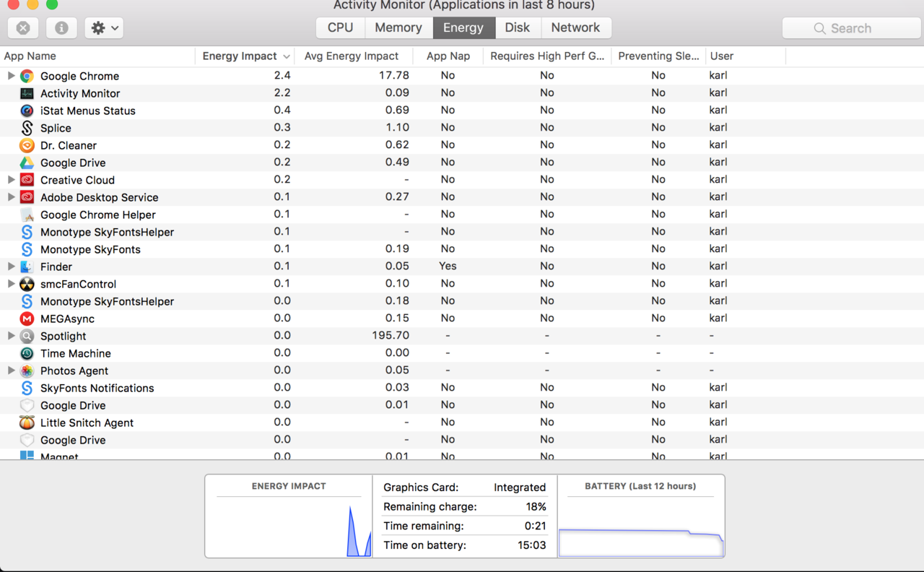This screenshot has height=572, width=924.
Task: Select the Spotlight 195.70 average value
Action: coord(392,336)
